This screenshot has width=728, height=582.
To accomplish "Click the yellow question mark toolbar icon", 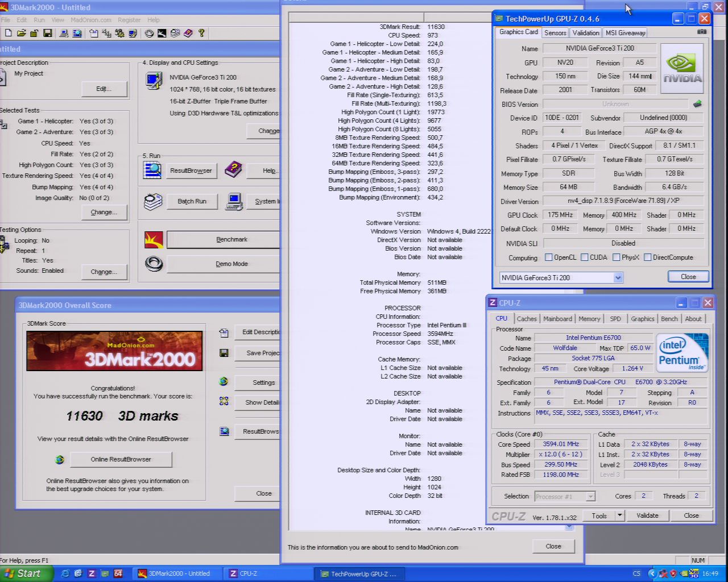I will (x=201, y=33).
